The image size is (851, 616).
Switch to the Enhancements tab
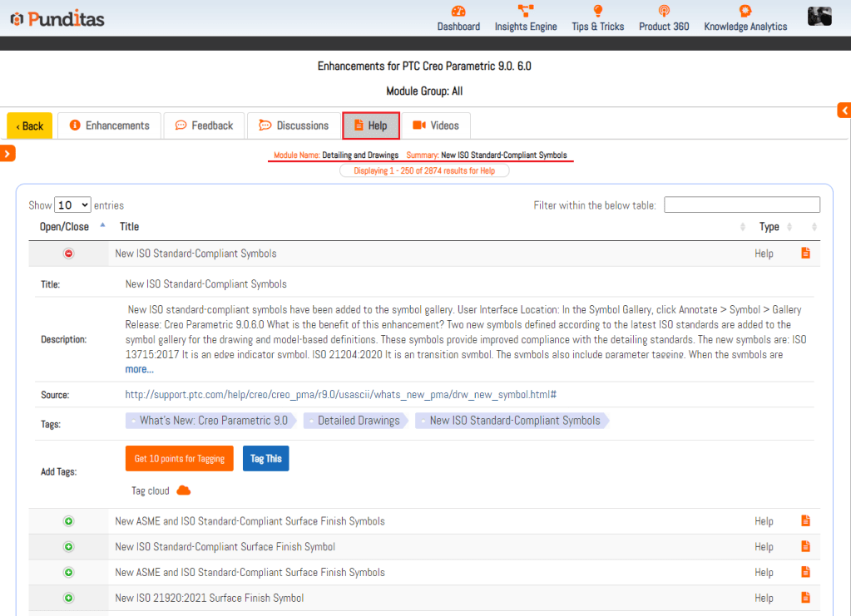pos(109,126)
